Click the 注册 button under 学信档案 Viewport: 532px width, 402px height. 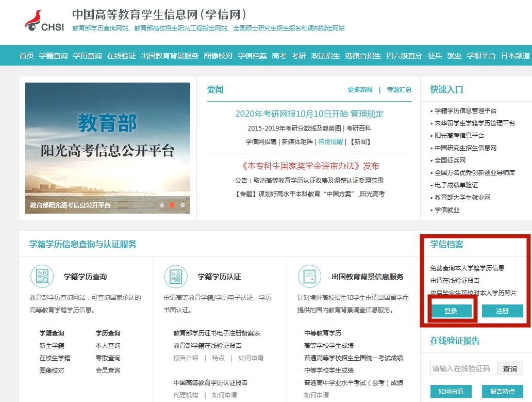(x=502, y=311)
